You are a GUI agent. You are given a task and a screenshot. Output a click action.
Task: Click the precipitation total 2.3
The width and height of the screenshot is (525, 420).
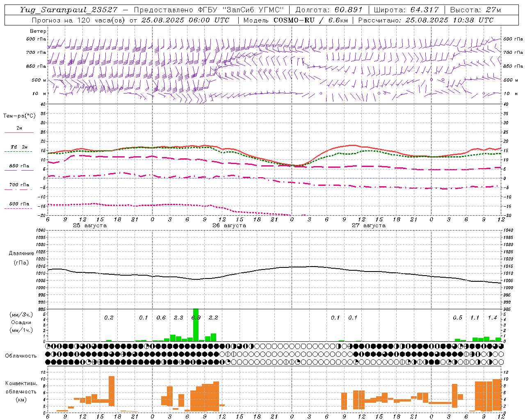[x=178, y=317]
